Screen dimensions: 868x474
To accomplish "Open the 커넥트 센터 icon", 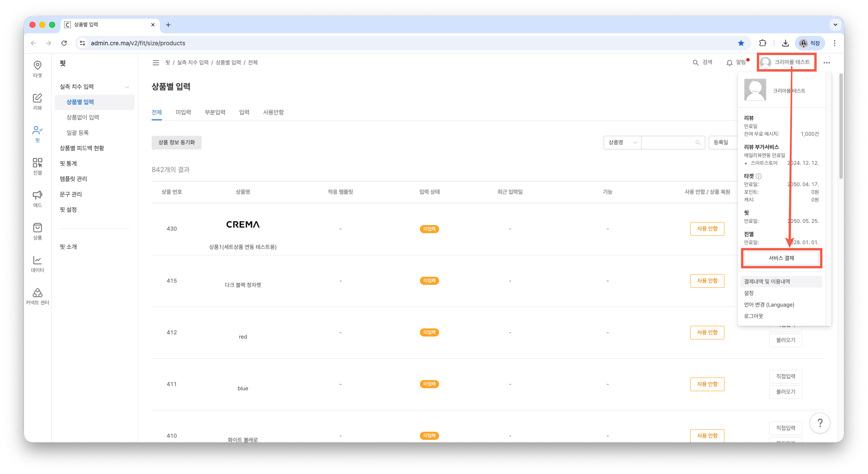I will [x=38, y=296].
